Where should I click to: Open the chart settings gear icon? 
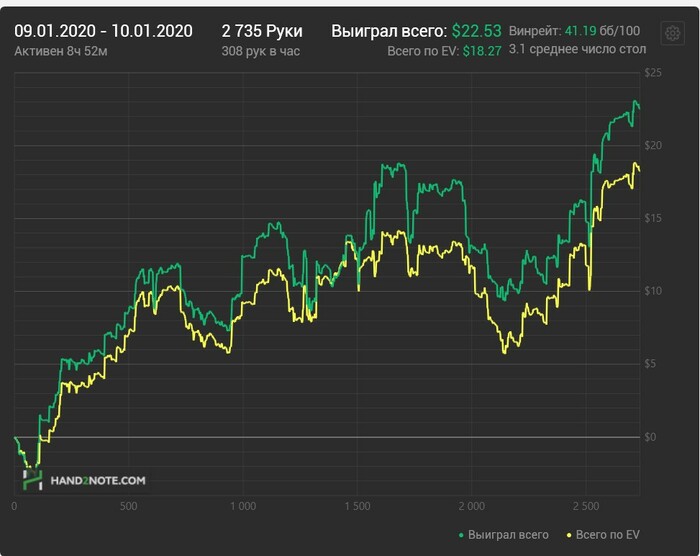[672, 33]
